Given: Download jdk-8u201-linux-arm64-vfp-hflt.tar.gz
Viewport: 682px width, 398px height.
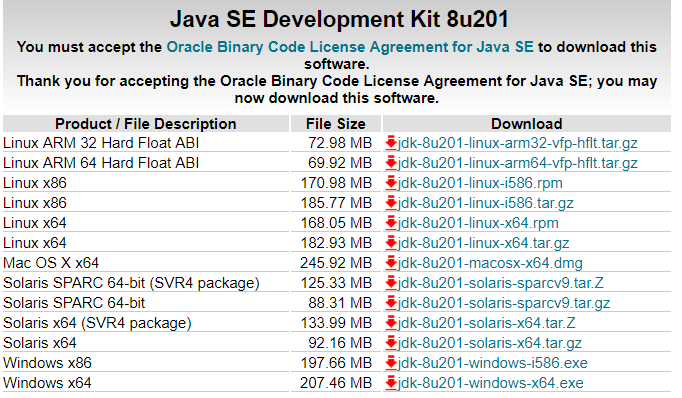Looking at the screenshot, I should [x=517, y=163].
